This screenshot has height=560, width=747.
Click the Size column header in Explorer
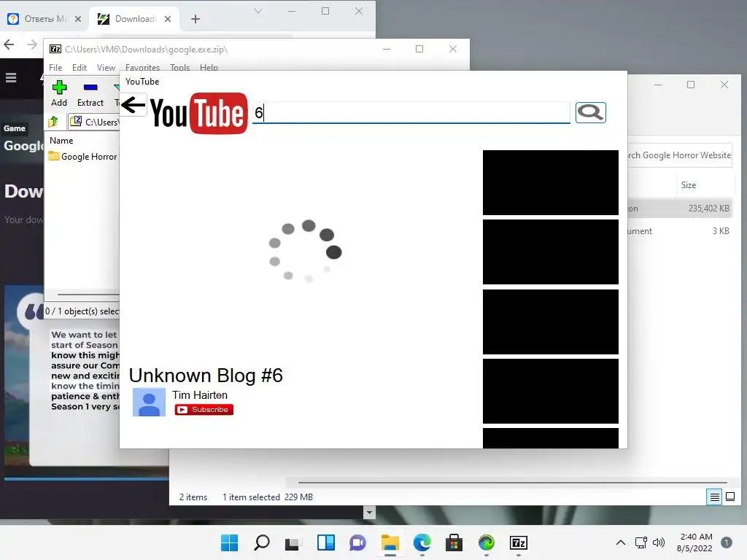pyautogui.click(x=689, y=185)
